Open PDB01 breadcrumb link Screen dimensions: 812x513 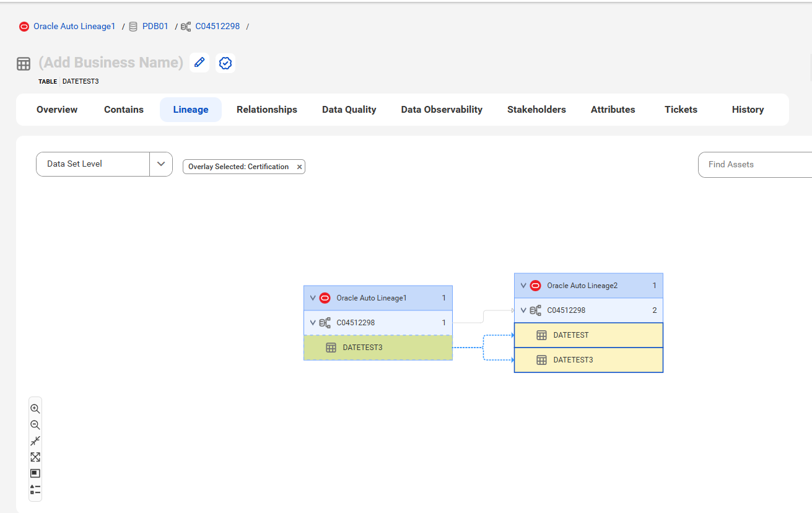tap(155, 27)
